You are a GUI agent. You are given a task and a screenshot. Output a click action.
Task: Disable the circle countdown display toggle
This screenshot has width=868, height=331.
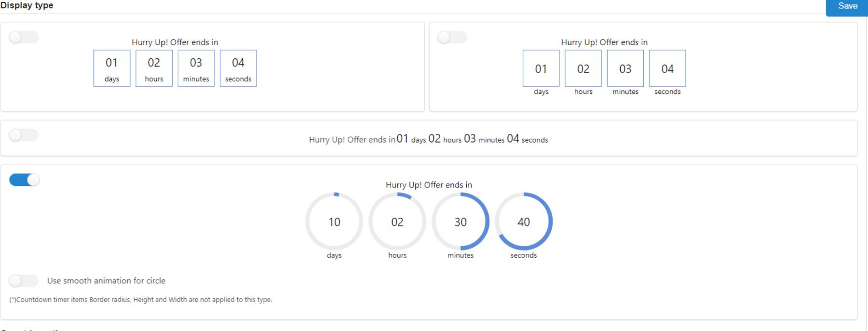(24, 179)
